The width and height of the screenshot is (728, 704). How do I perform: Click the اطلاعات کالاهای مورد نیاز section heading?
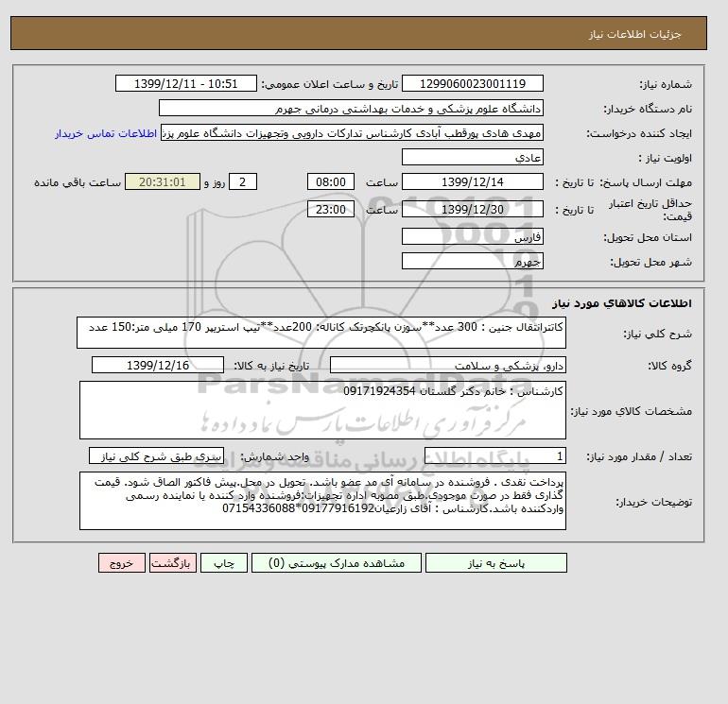(x=622, y=303)
